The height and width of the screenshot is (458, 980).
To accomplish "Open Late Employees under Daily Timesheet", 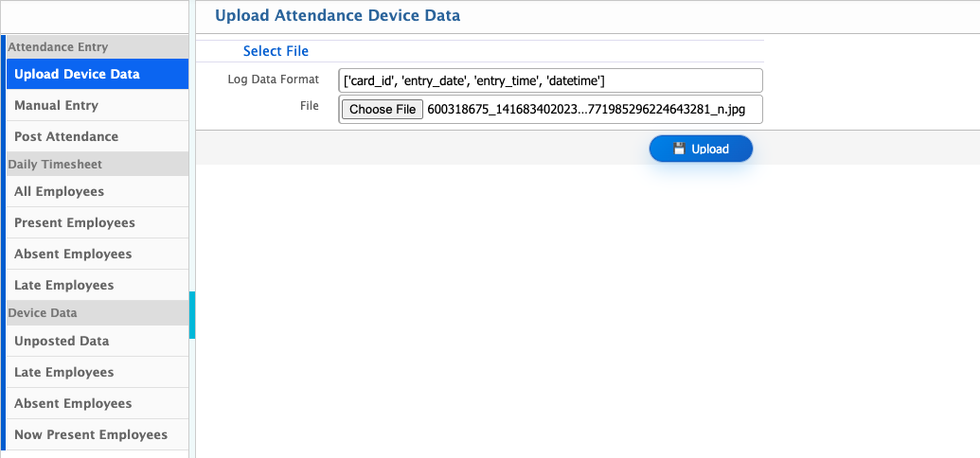I will point(64,285).
